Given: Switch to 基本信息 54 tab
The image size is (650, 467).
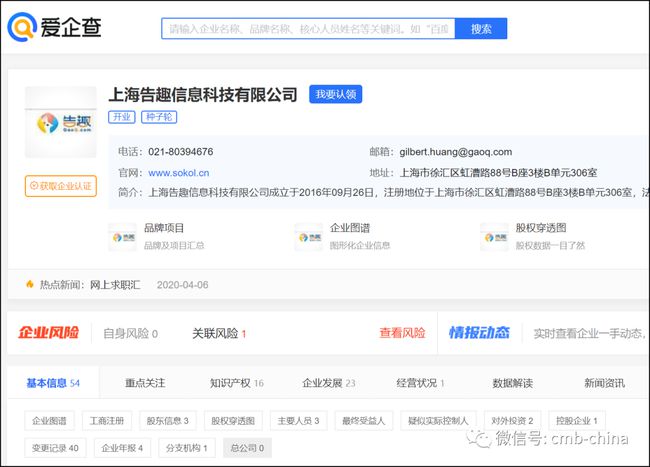Looking at the screenshot, I should (53, 383).
